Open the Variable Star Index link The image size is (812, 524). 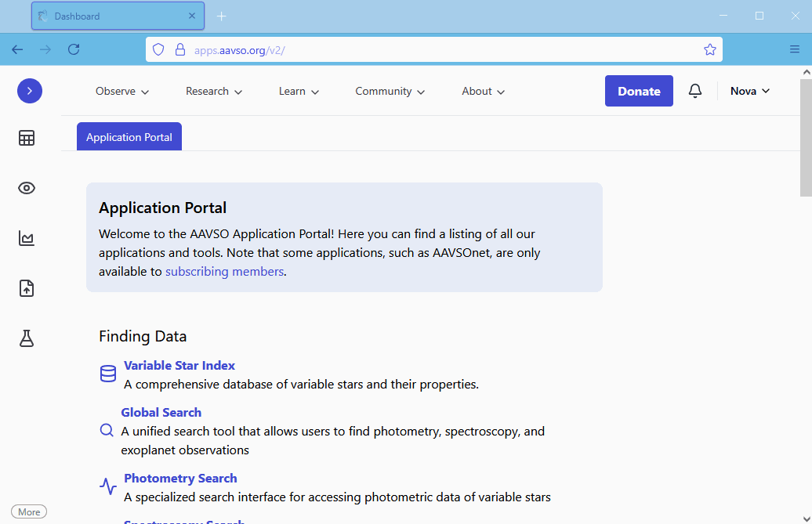coord(179,366)
